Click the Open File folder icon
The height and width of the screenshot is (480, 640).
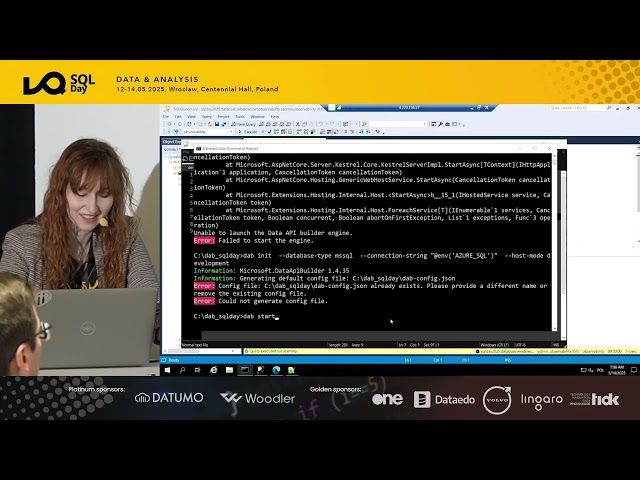[210, 124]
